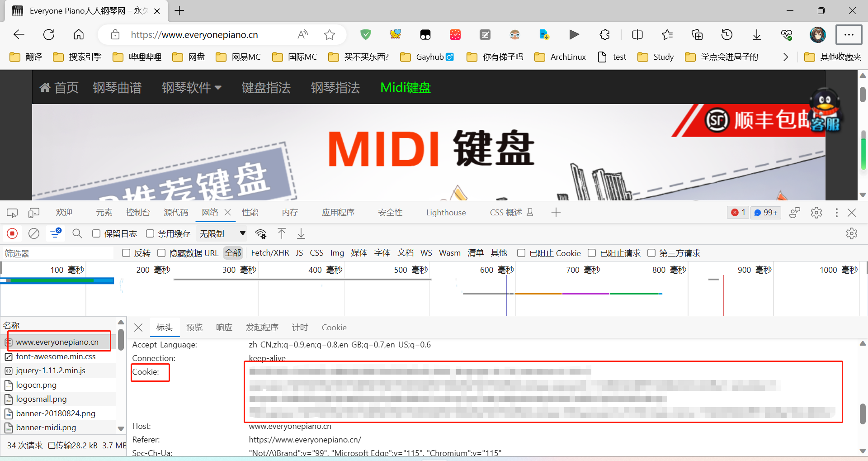The width and height of the screenshot is (868, 461).
Task: Stop recording network log
Action: [12, 233]
